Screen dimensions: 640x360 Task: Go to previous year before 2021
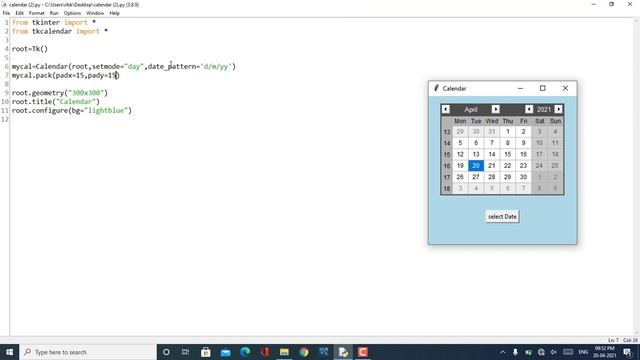529,109
